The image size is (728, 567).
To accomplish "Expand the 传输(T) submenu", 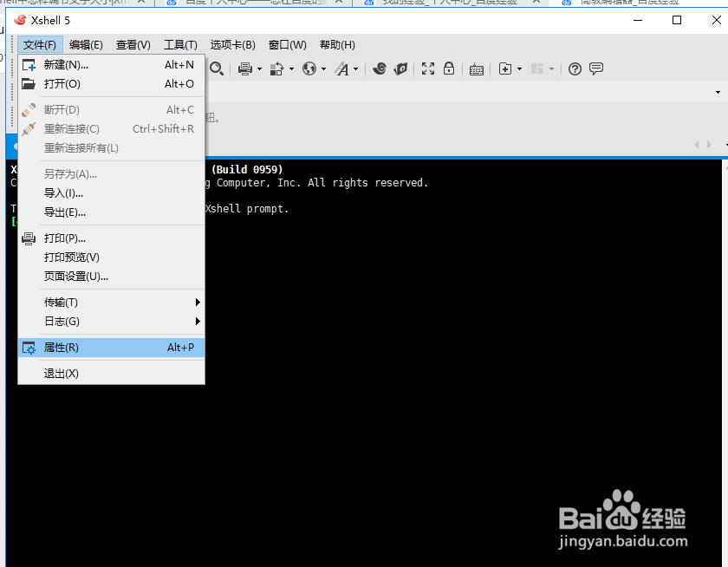I will pos(112,303).
